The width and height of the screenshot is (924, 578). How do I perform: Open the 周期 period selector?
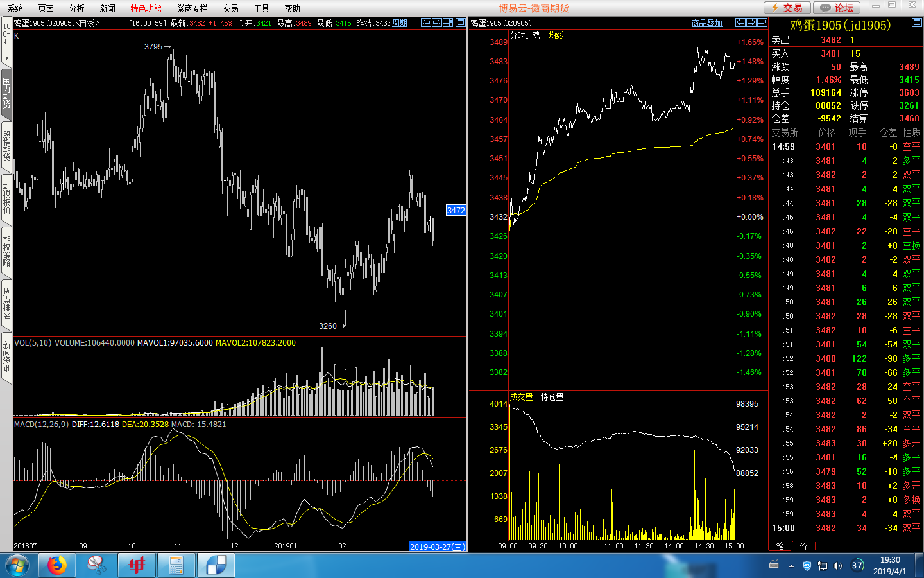pos(400,23)
